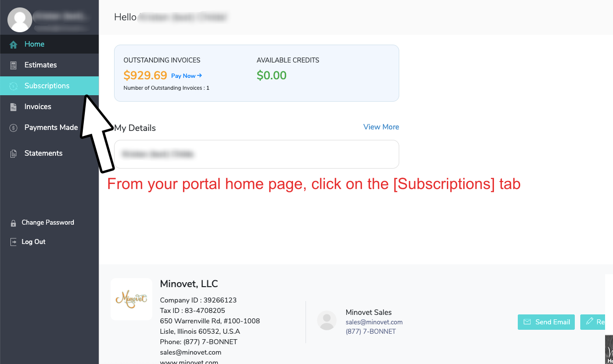Click the Statements pages icon
The image size is (613, 364).
(x=13, y=154)
